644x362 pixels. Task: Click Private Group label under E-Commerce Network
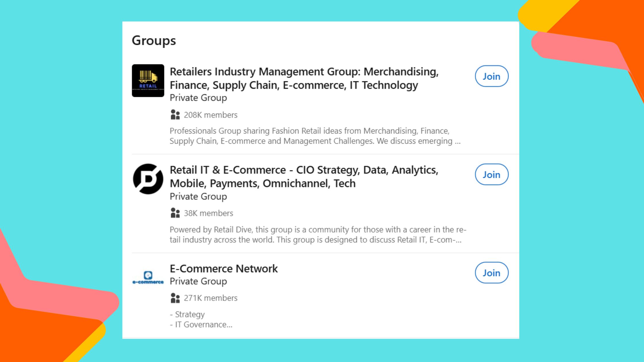click(198, 281)
